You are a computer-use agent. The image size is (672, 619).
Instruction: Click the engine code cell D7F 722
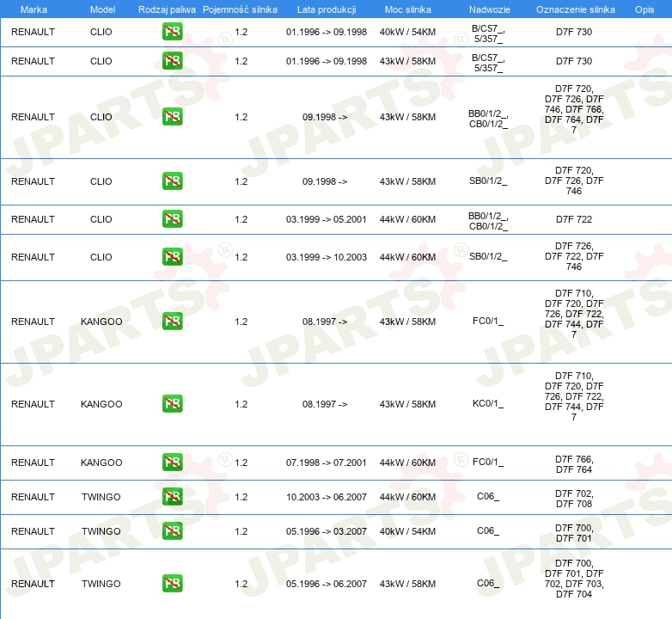point(574,219)
